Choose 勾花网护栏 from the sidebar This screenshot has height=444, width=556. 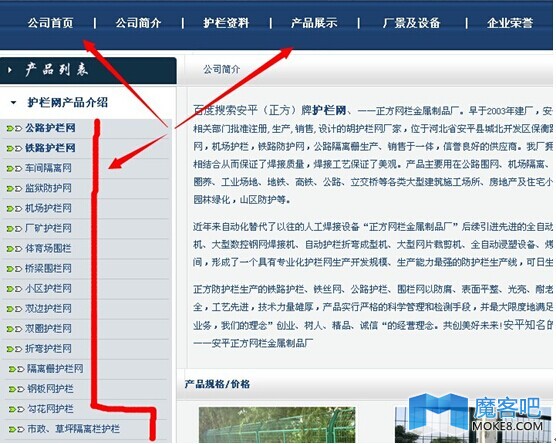point(51,409)
